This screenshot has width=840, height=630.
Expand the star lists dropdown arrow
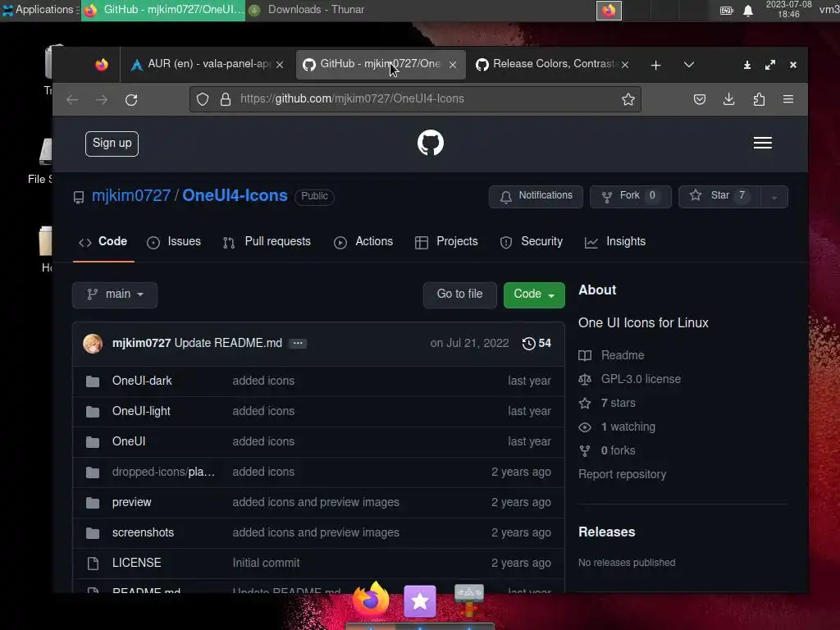pos(774,197)
